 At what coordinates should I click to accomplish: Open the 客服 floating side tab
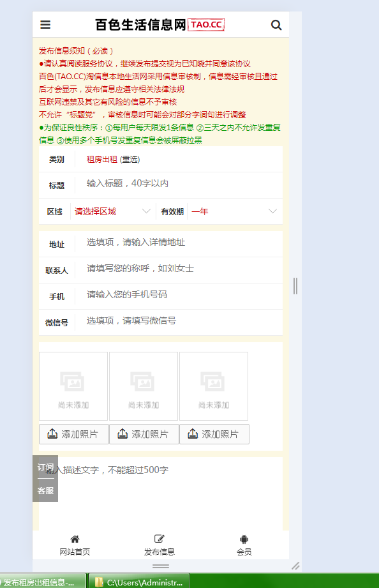tap(45, 490)
